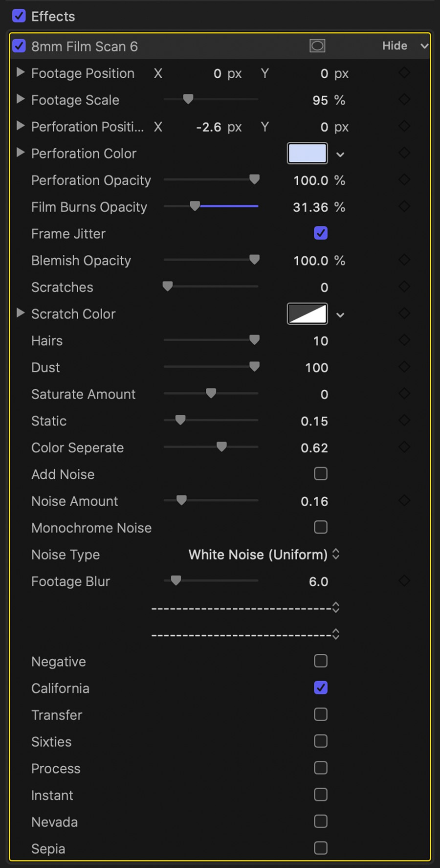Click the mask icon beside 8mm Film Scan 6

click(x=317, y=45)
